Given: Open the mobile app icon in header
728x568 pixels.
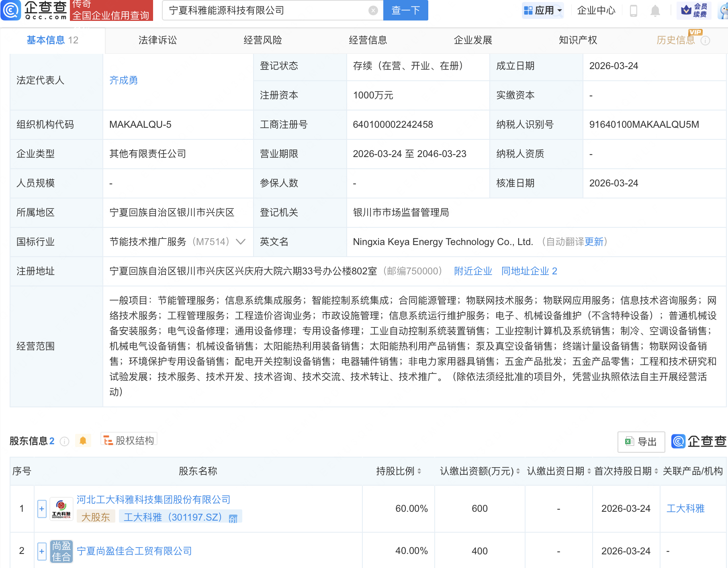Looking at the screenshot, I should 634,11.
